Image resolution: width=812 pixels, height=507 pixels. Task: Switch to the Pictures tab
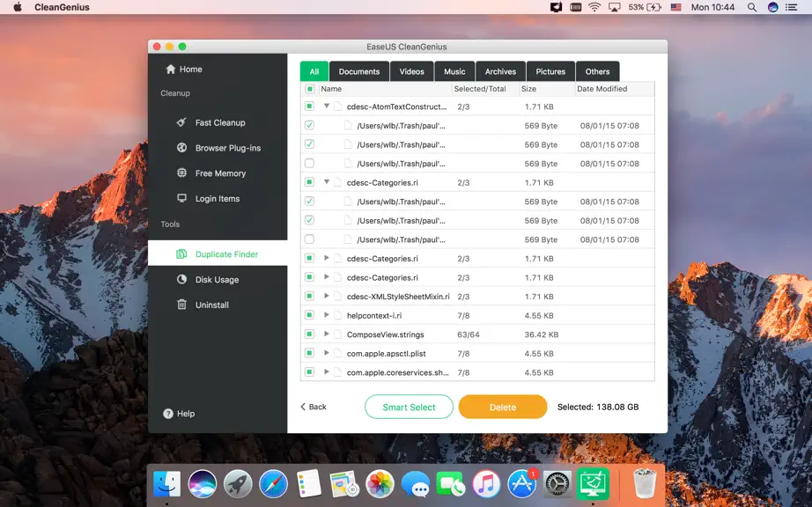(550, 71)
